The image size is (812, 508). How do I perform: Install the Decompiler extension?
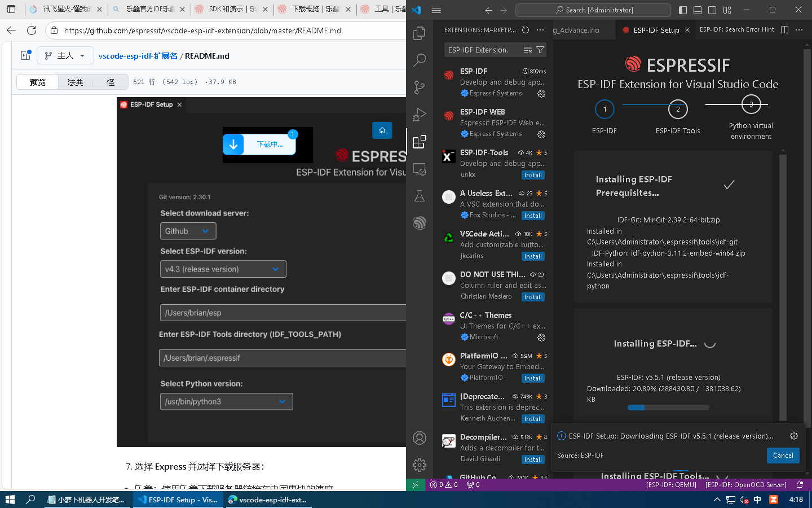tap(533, 459)
